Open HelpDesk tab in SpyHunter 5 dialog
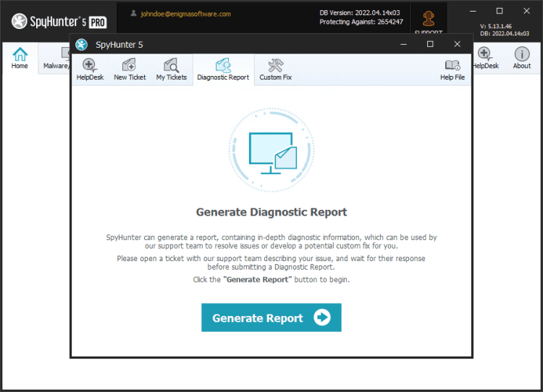This screenshot has height=392, width=543. pos(90,69)
